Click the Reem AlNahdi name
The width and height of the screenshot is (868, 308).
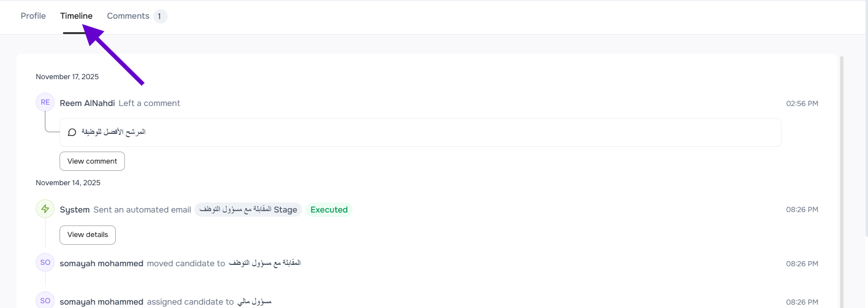(x=87, y=103)
